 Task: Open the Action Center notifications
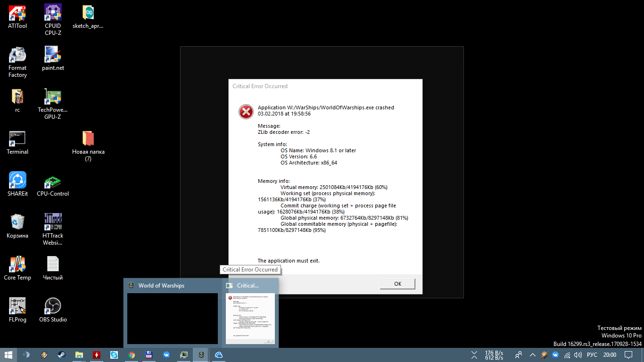[628, 355]
